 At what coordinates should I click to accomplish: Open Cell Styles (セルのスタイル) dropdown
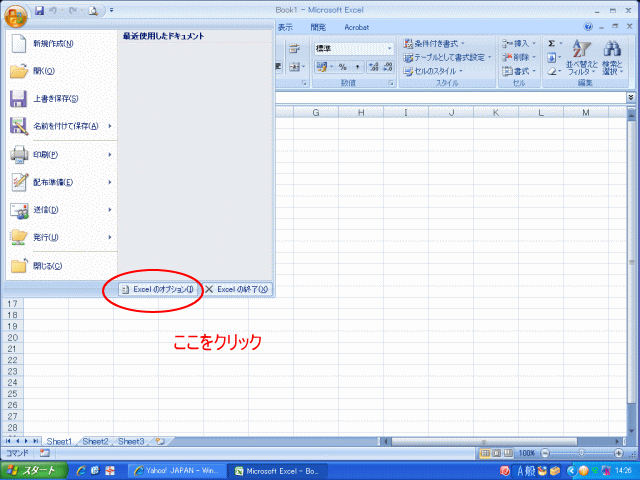[433, 71]
